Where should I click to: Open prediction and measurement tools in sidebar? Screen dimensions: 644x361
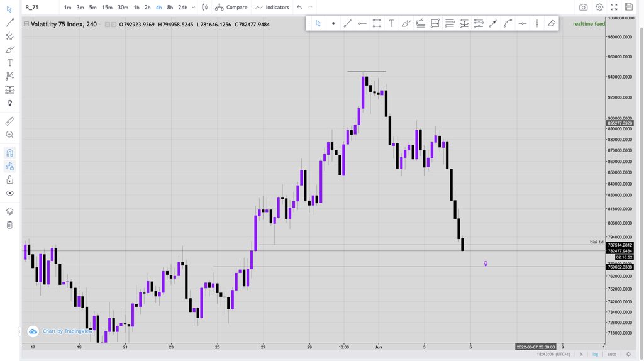(x=9, y=89)
